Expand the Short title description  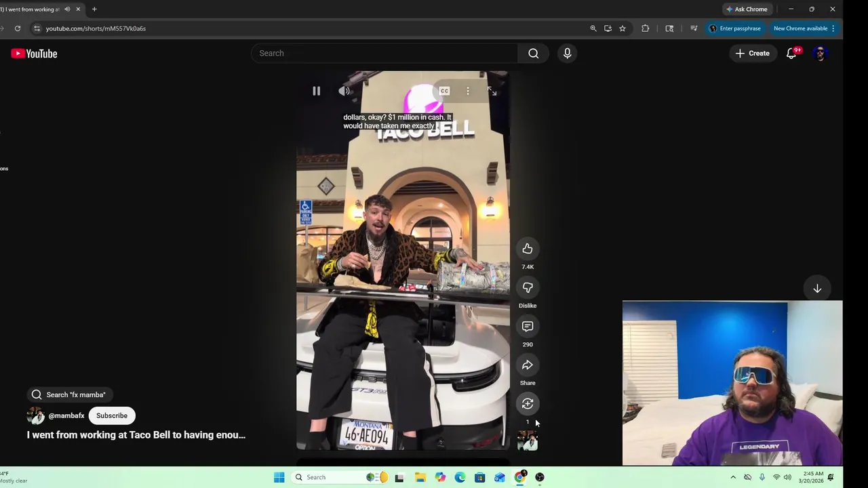click(x=136, y=435)
